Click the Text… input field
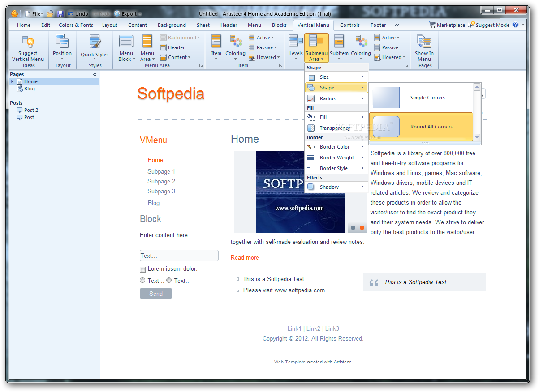The image size is (539, 392). point(179,256)
